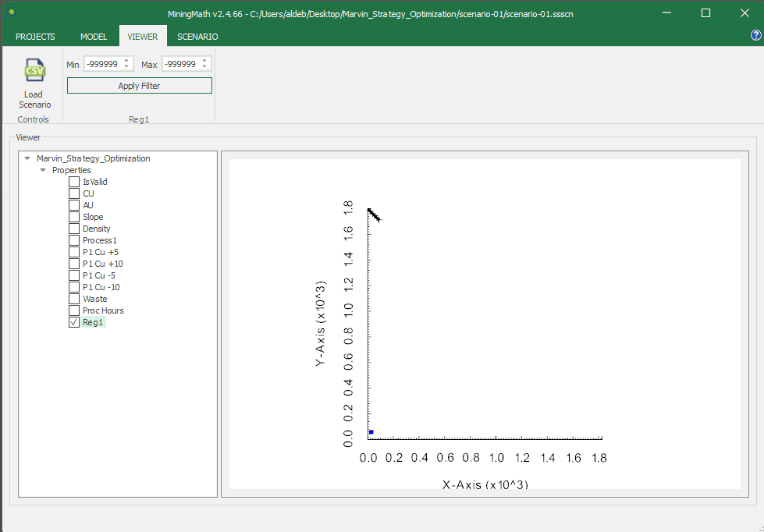
Task: Collapse the Properties tree node
Action: pyautogui.click(x=43, y=170)
